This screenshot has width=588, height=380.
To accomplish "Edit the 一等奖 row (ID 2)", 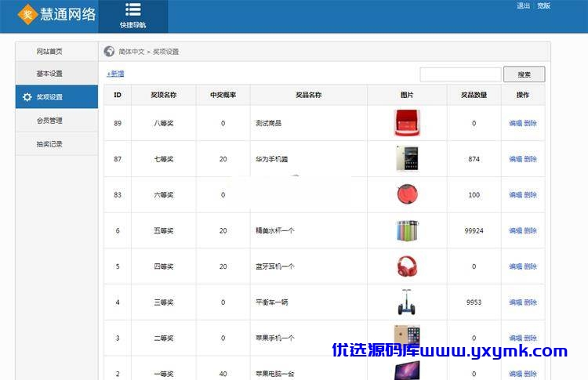I will [x=516, y=374].
